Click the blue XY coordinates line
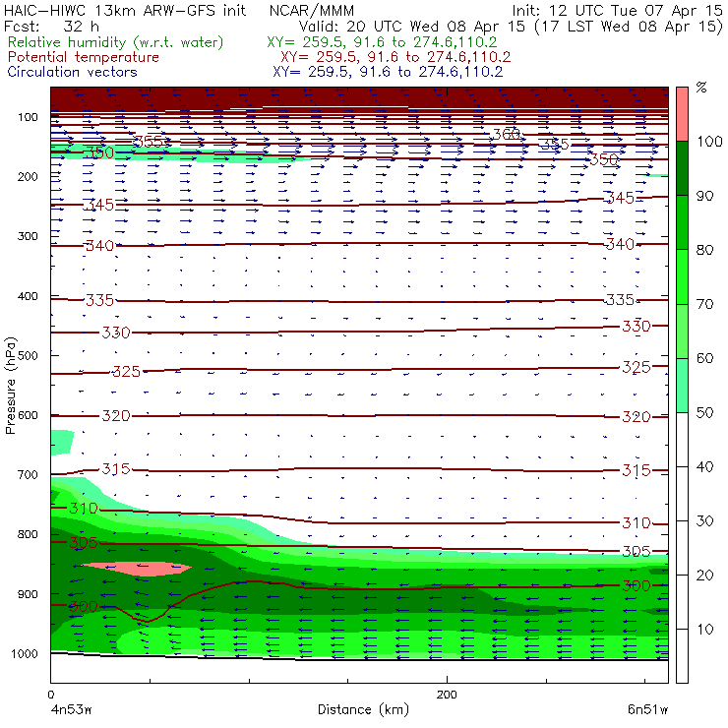The height and width of the screenshot is (728, 728). point(388,72)
